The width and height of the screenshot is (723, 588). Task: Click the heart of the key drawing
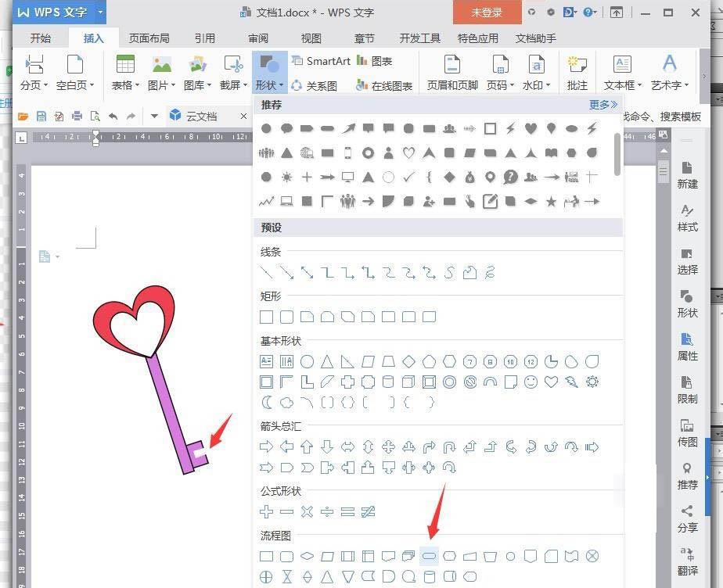[134, 321]
